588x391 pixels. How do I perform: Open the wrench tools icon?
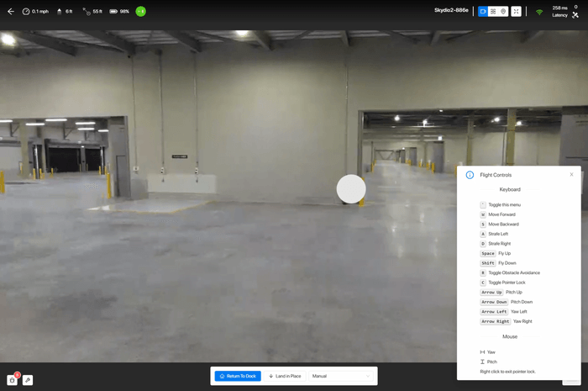pos(28,380)
